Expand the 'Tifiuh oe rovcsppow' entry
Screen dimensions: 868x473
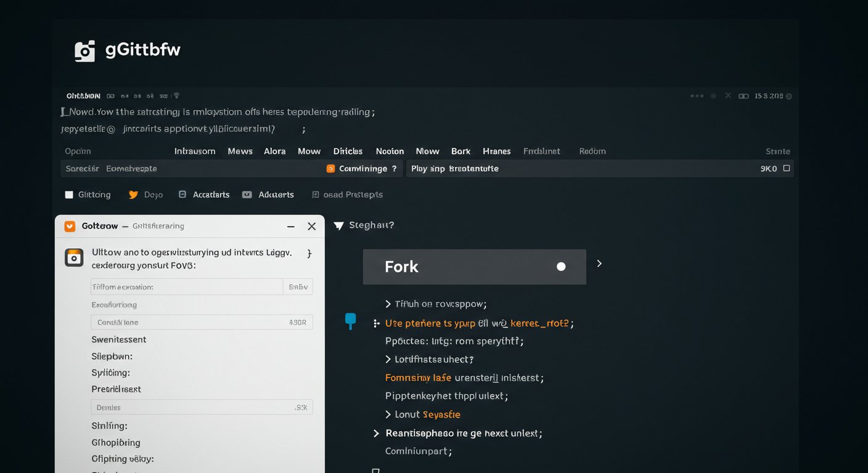(x=388, y=304)
